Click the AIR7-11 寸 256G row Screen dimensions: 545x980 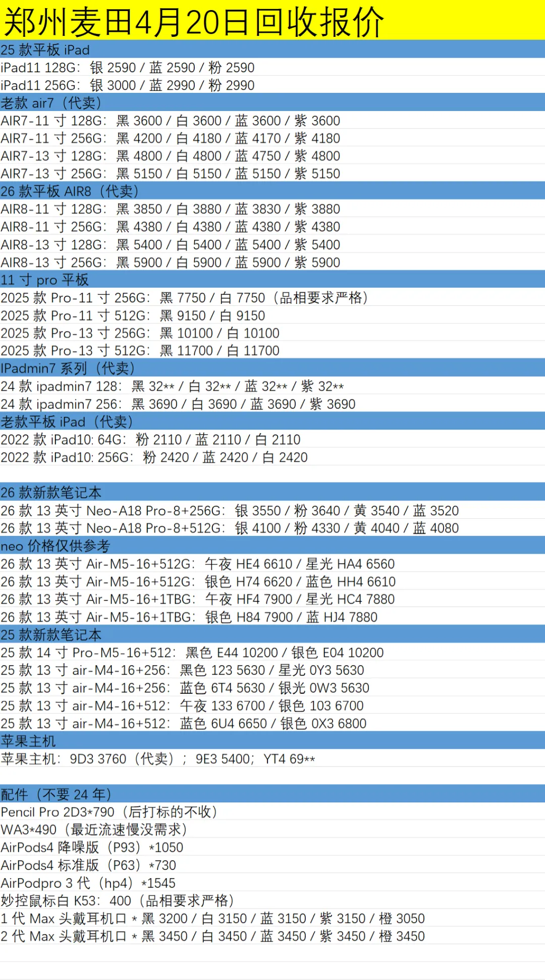tap(272, 138)
